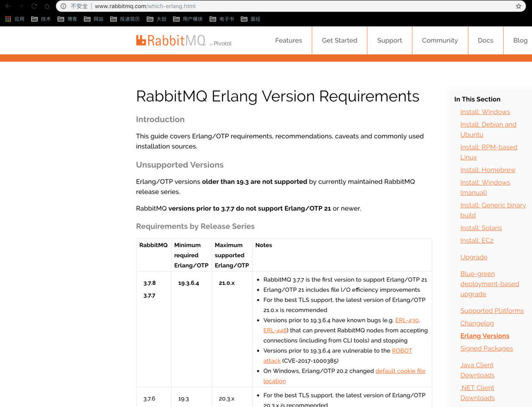Open Install: Windows (manual) link
532x407 pixels.
click(485, 187)
